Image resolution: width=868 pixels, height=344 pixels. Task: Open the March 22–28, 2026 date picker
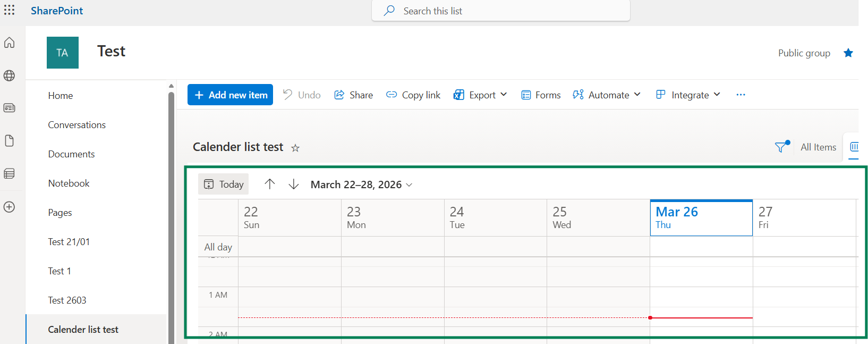[361, 184]
